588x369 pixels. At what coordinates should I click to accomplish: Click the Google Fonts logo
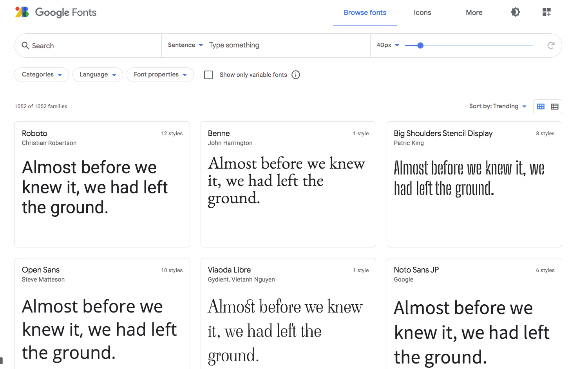56,13
